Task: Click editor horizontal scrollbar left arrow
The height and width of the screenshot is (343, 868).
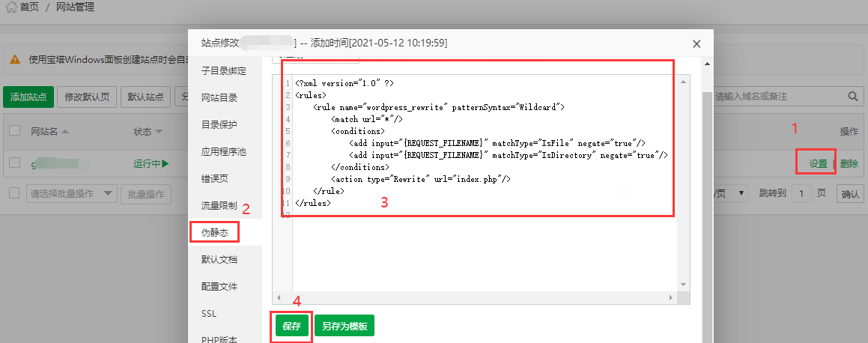Action: click(279, 298)
